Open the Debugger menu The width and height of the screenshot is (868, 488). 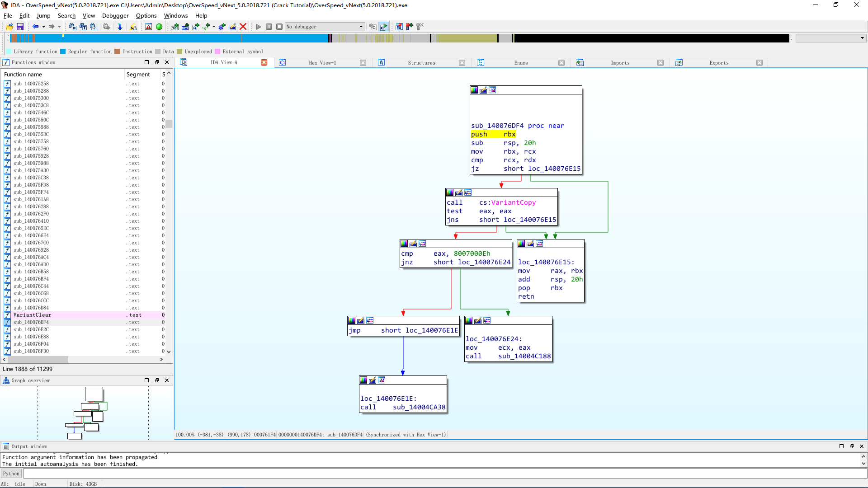click(115, 15)
